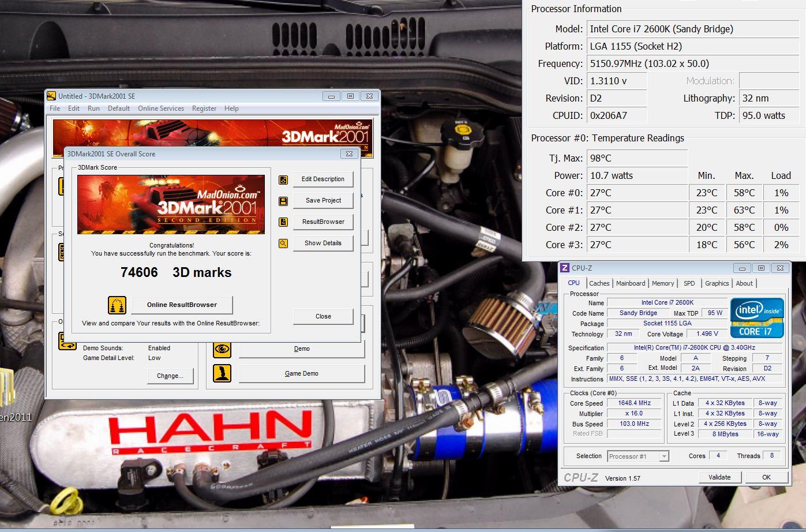Close the 3DMark2001 SE Overall Score dialog

349,154
